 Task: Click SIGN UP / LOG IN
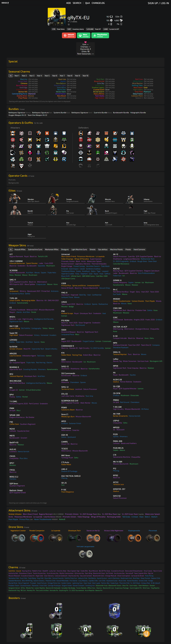point(158,3)
